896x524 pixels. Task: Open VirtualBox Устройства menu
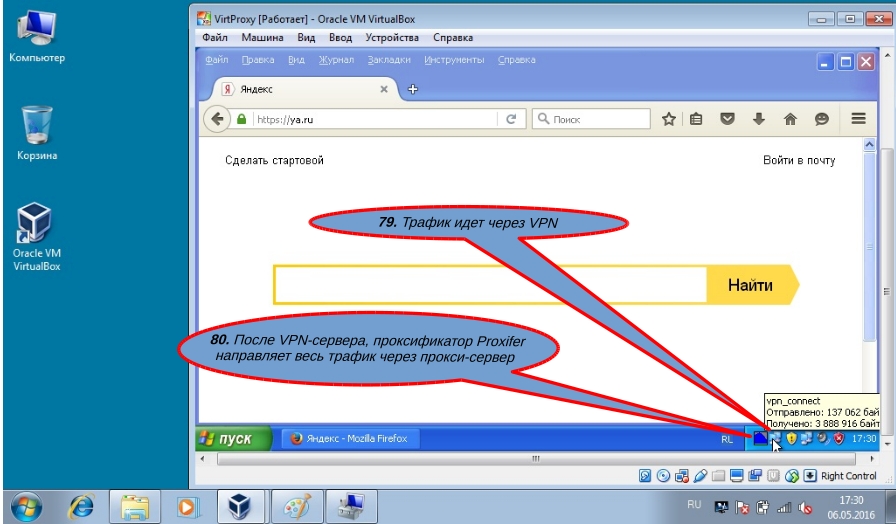pos(392,38)
